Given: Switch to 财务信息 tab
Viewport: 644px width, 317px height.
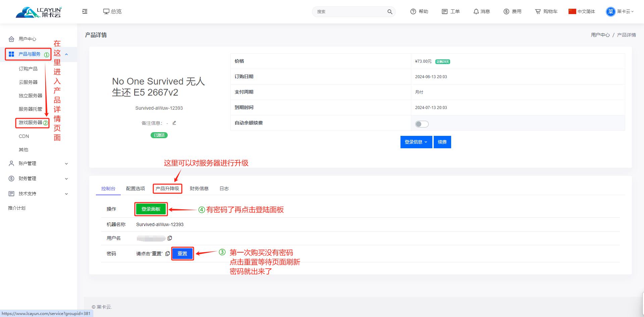Looking at the screenshot, I should [199, 189].
